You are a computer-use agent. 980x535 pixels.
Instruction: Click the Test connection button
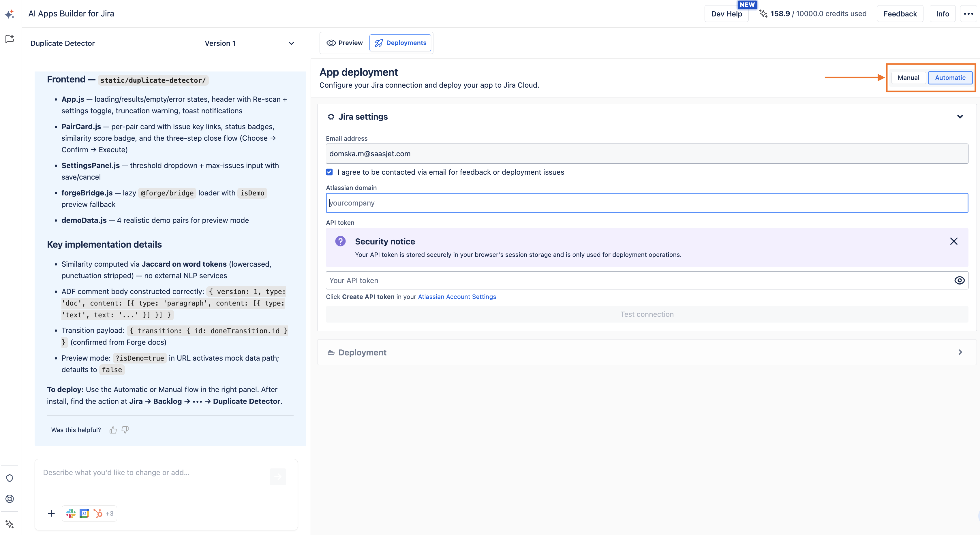click(x=647, y=314)
